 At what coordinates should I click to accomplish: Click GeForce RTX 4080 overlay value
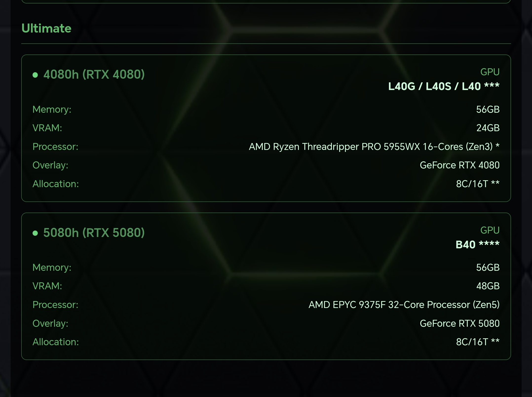(x=460, y=165)
